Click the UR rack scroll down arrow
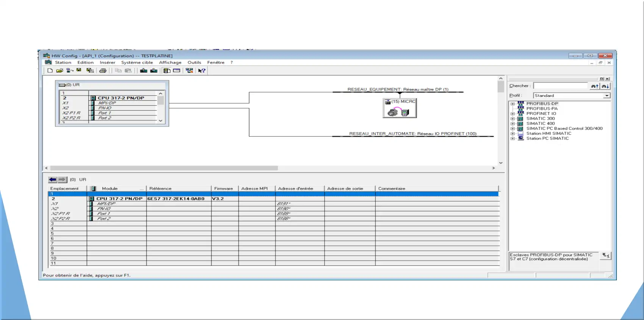This screenshot has width=644, height=320. 161,121
